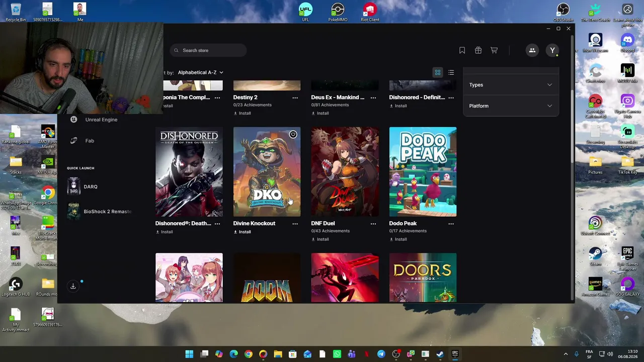This screenshot has height=362, width=644.
Task: Select the Discord desktop shortcut
Action: click(627, 43)
